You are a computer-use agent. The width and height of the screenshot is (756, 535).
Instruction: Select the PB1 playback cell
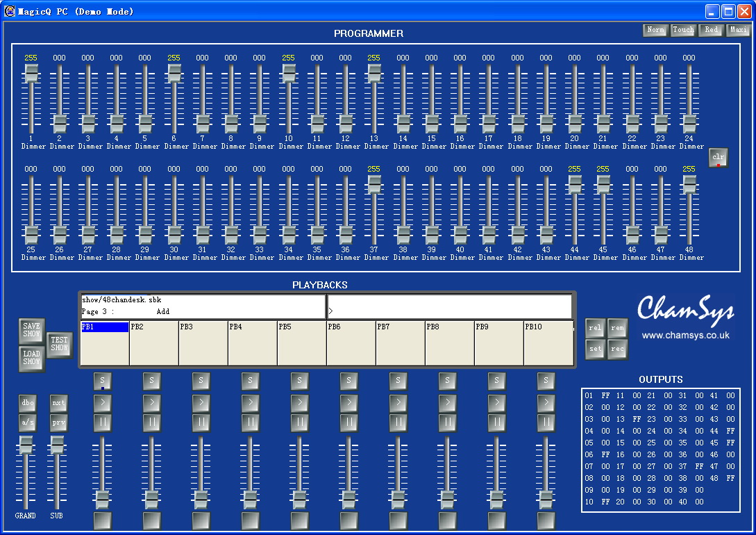coord(105,343)
